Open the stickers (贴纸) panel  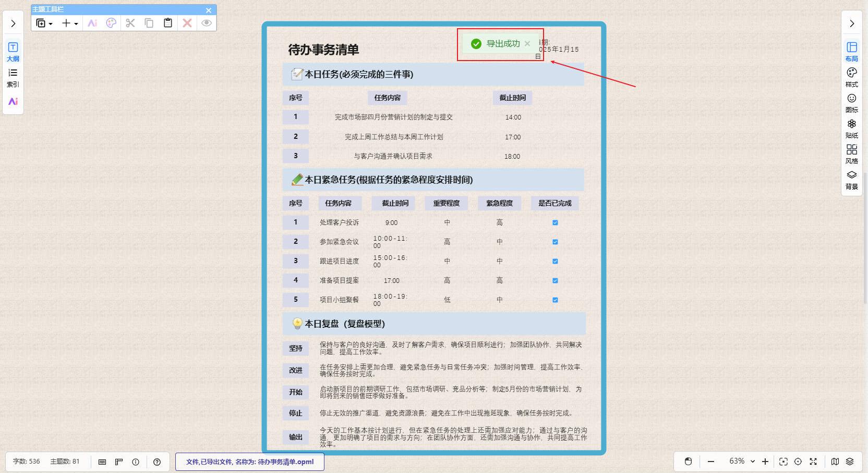point(851,128)
